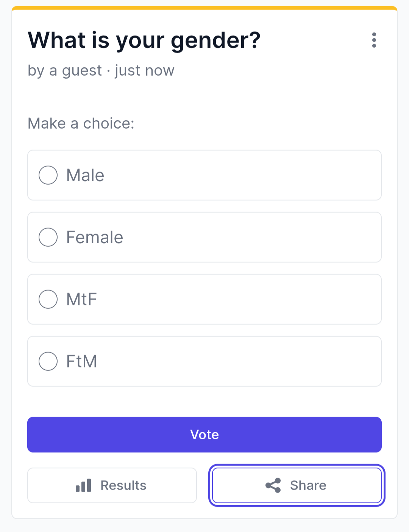The height and width of the screenshot is (532, 409).
Task: View poll outcomes via Results text
Action: [123, 485]
